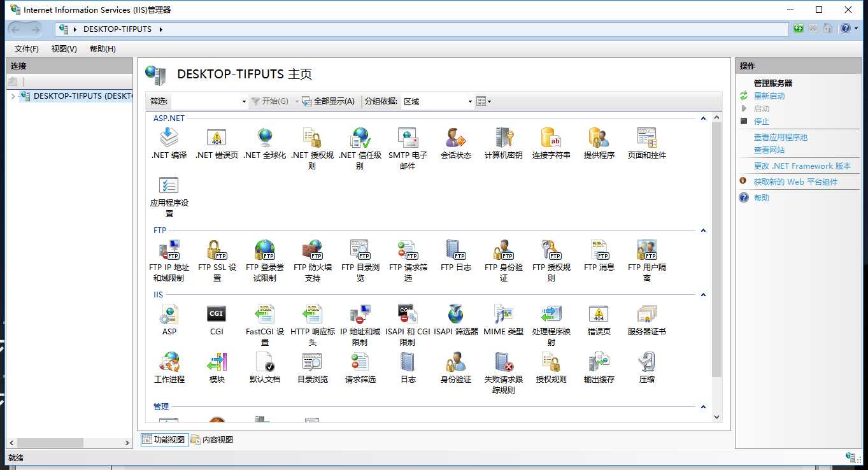Click the address bar path field
868x470 pixels.
[x=422, y=29]
